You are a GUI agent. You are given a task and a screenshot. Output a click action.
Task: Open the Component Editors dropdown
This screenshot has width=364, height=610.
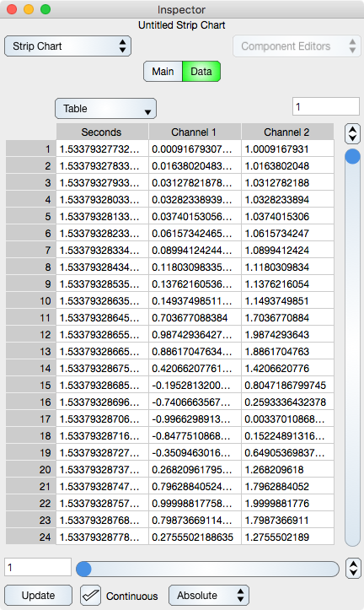point(296,46)
